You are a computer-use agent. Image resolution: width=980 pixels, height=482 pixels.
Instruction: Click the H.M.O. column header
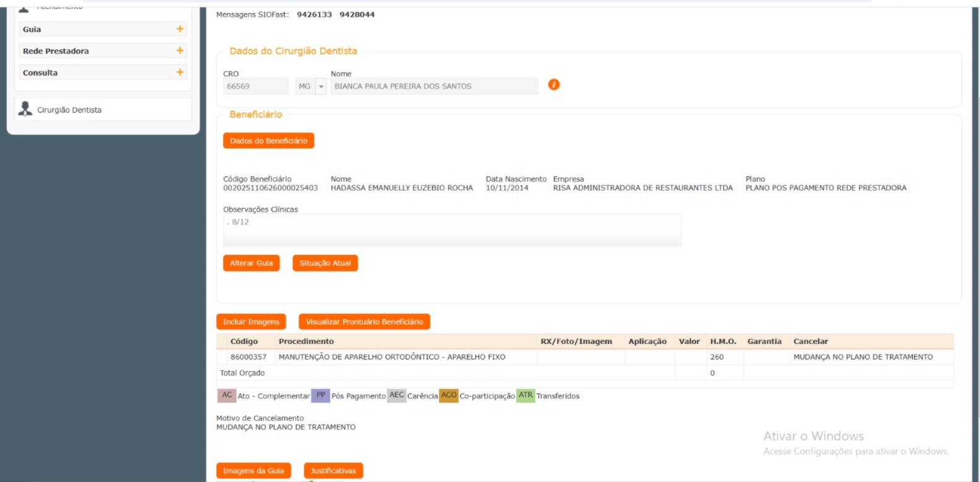(723, 342)
